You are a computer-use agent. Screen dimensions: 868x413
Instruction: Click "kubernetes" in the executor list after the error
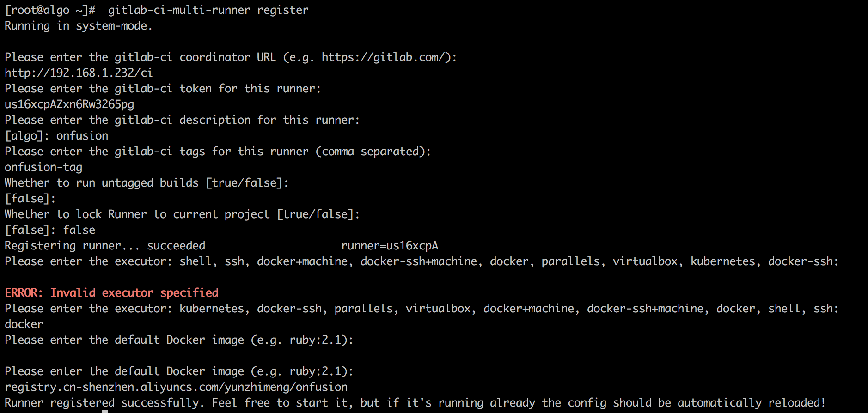tap(212, 309)
